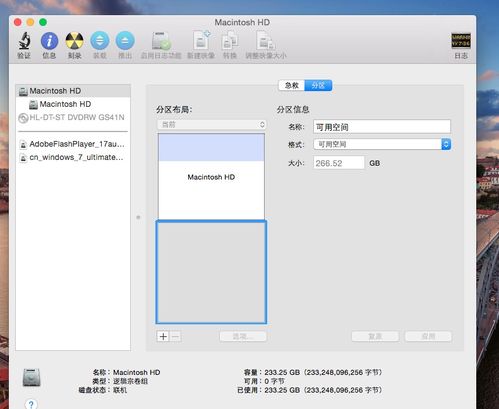The height and width of the screenshot is (409, 499).
Task: Maximize the window with green button
Action: [43, 22]
